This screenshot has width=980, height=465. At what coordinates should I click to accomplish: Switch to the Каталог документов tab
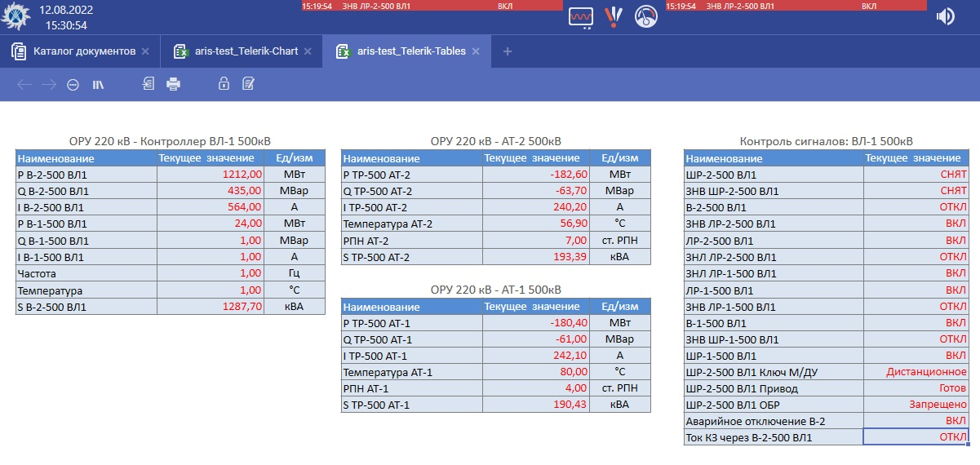click(83, 51)
